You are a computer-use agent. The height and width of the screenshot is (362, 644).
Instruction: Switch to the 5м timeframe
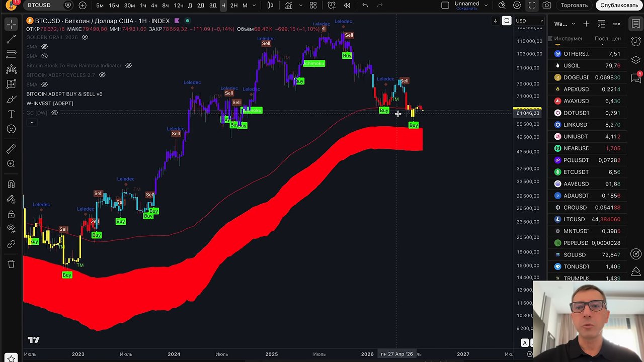(100, 6)
